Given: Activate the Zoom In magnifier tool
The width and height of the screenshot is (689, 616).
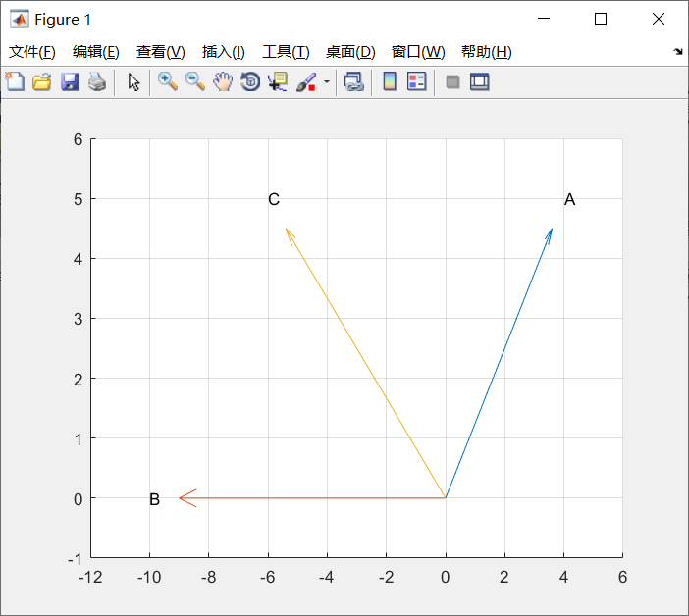Looking at the screenshot, I should [168, 82].
